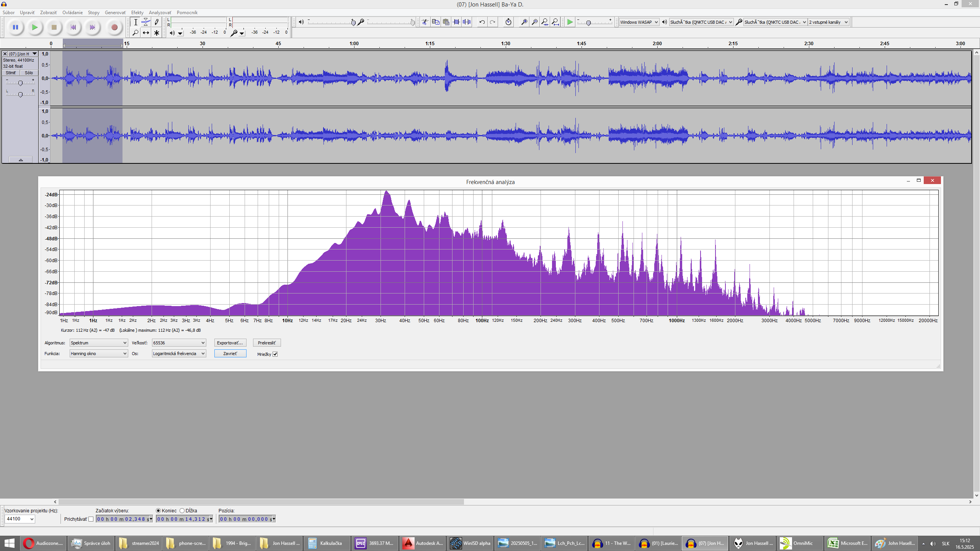Select the Dĺžka radio button
This screenshot has width=980, height=551.
click(182, 511)
